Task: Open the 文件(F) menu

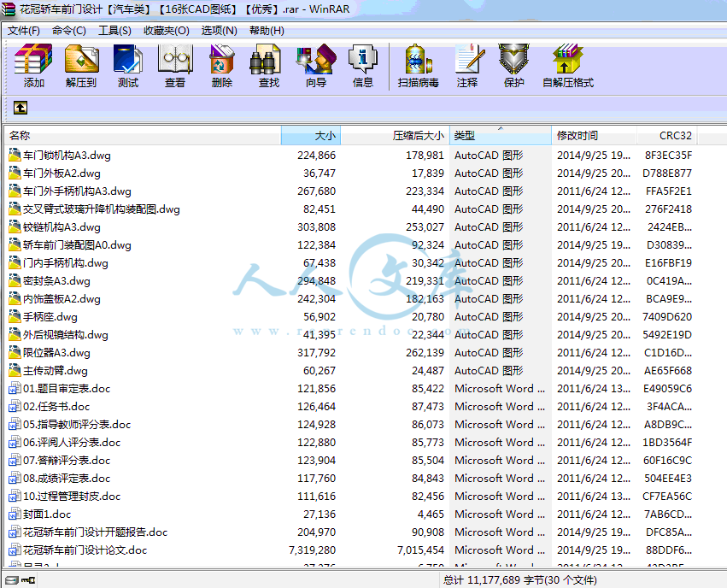Action: pyautogui.click(x=24, y=31)
